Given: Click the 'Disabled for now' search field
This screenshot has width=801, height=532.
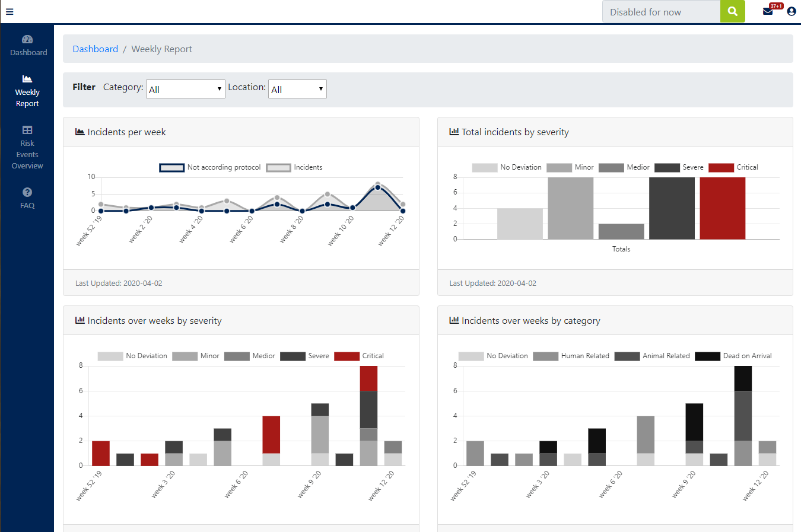Looking at the screenshot, I should [x=661, y=12].
